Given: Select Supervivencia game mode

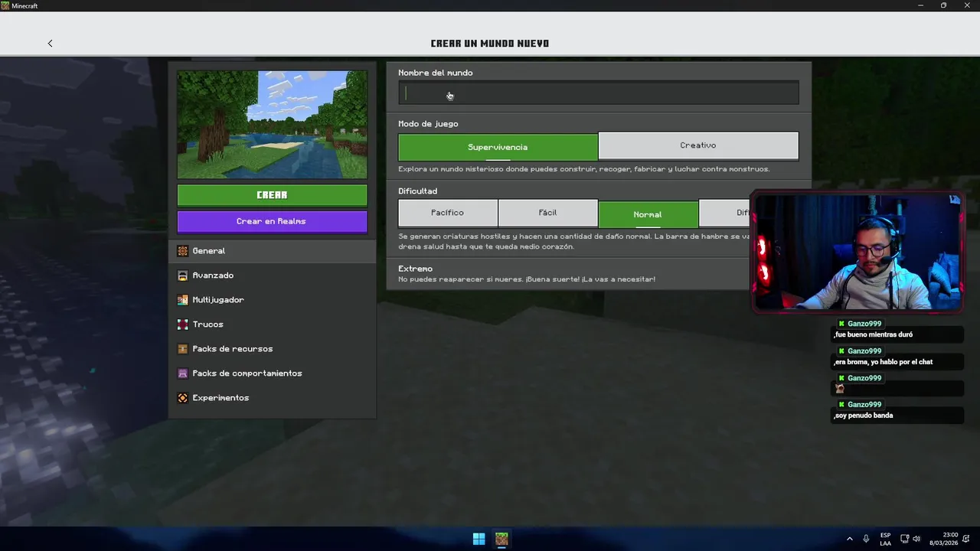Looking at the screenshot, I should click(x=498, y=147).
